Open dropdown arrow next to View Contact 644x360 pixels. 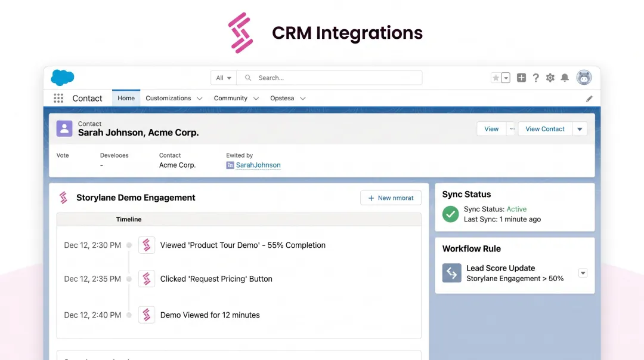pyautogui.click(x=580, y=129)
